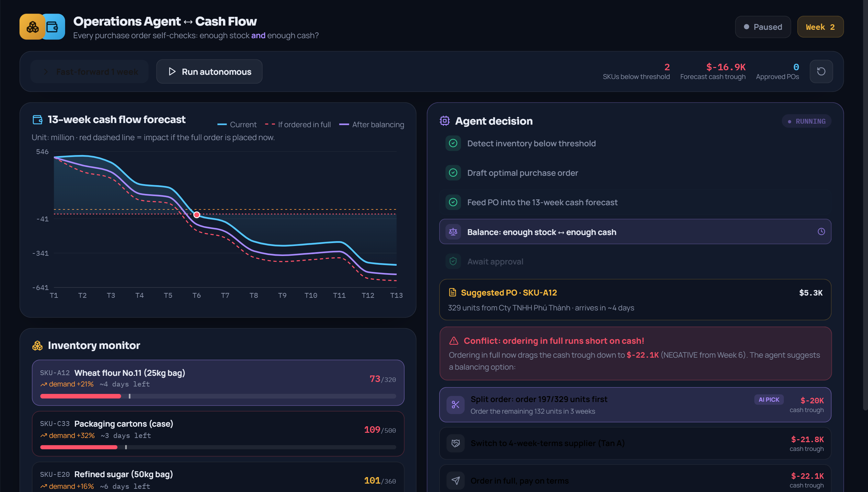This screenshot has height=492, width=868.
Task: Click the Balance: enough stock ↔ enough cash step
Action: (635, 231)
